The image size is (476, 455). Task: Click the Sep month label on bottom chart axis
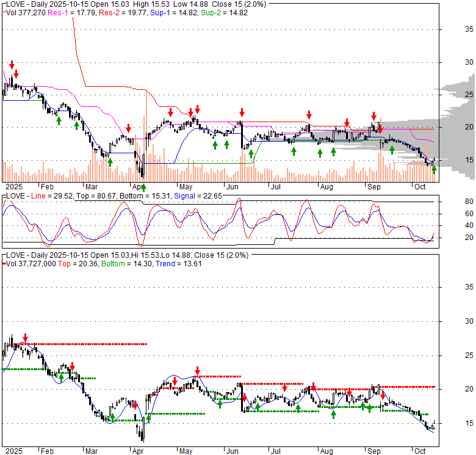[x=373, y=451]
